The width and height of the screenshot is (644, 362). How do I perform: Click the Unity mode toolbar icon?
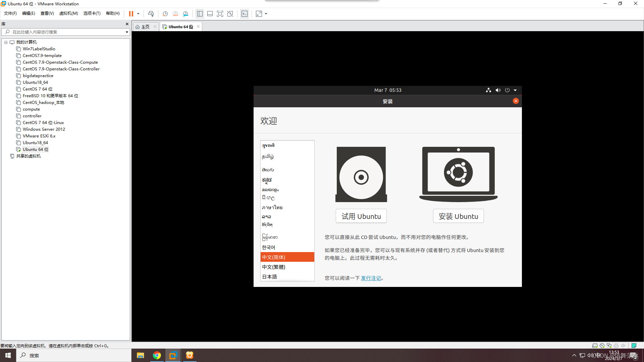pyautogui.click(x=230, y=14)
